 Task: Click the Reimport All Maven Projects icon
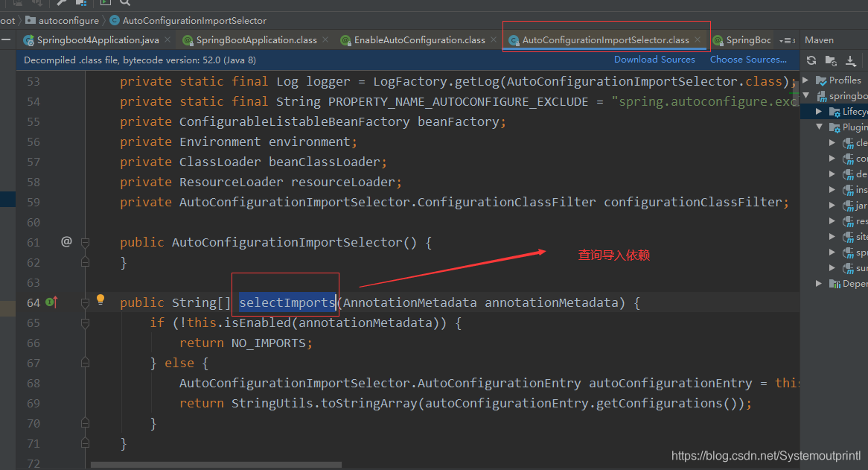pos(811,60)
